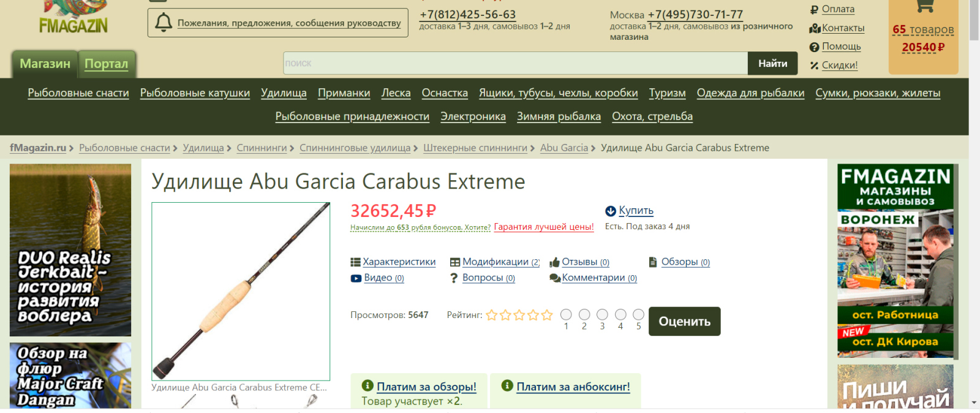
Task: Go to fMagazin.ru breadcrumb home
Action: [x=38, y=148]
